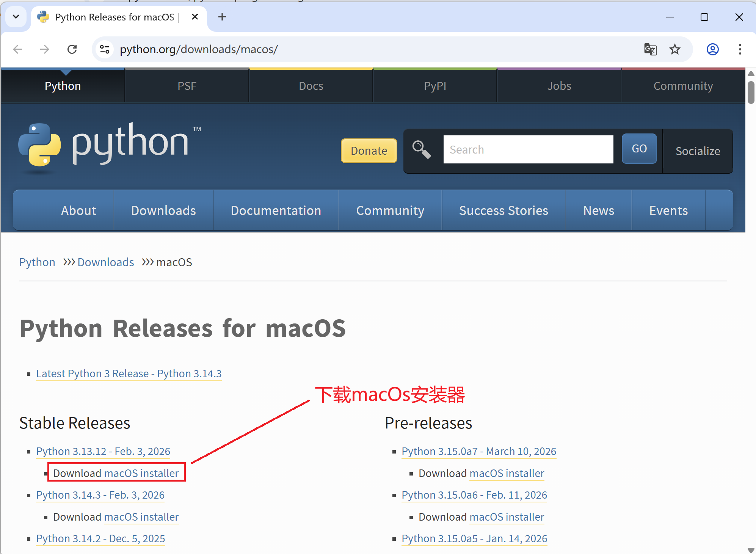Open the tab search chevron at top left

point(16,17)
